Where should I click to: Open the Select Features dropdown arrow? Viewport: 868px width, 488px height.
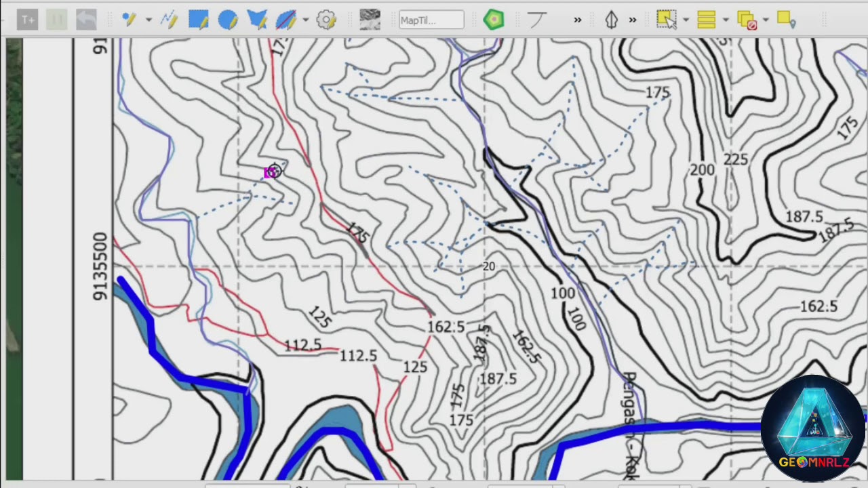(686, 20)
